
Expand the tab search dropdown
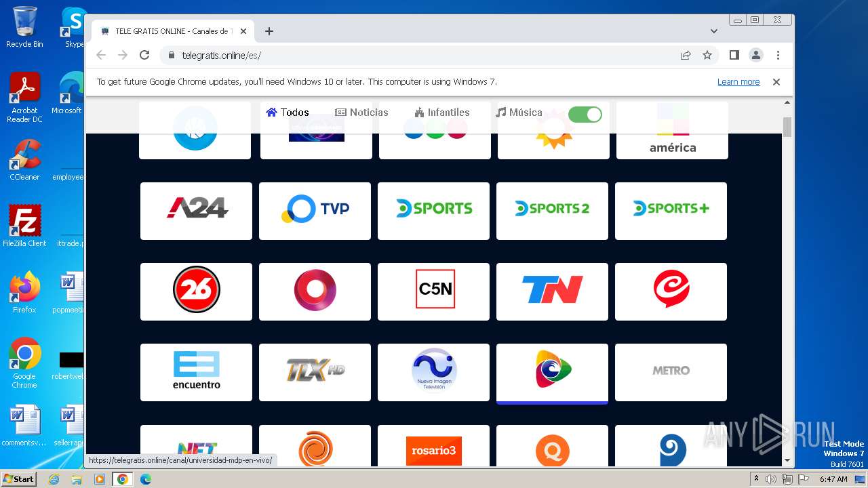[714, 31]
